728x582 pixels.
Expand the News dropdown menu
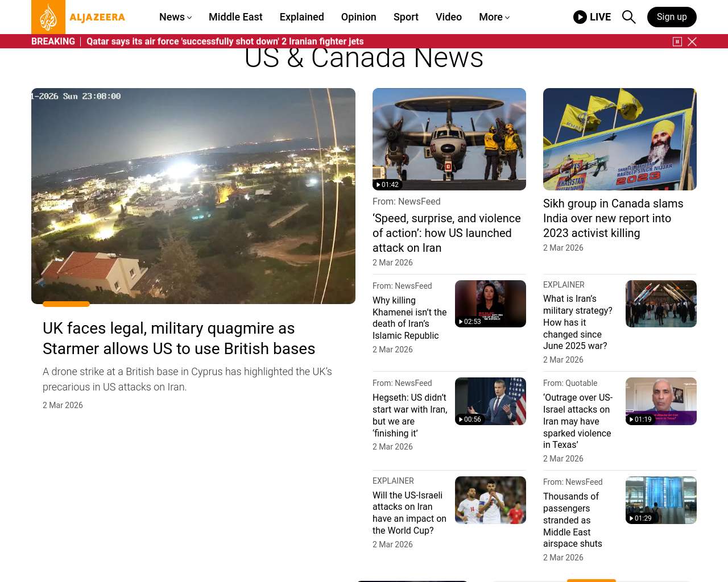click(x=175, y=17)
